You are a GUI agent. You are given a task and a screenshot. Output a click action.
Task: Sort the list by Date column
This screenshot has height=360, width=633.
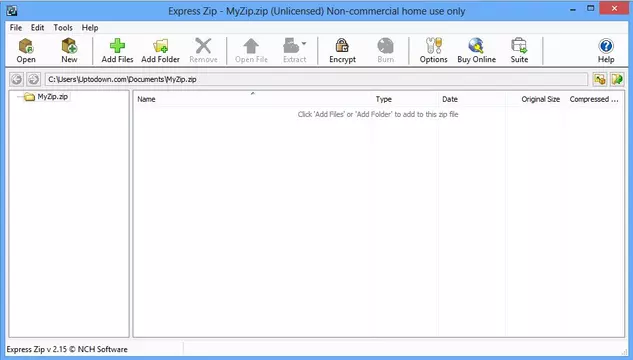[472, 99]
